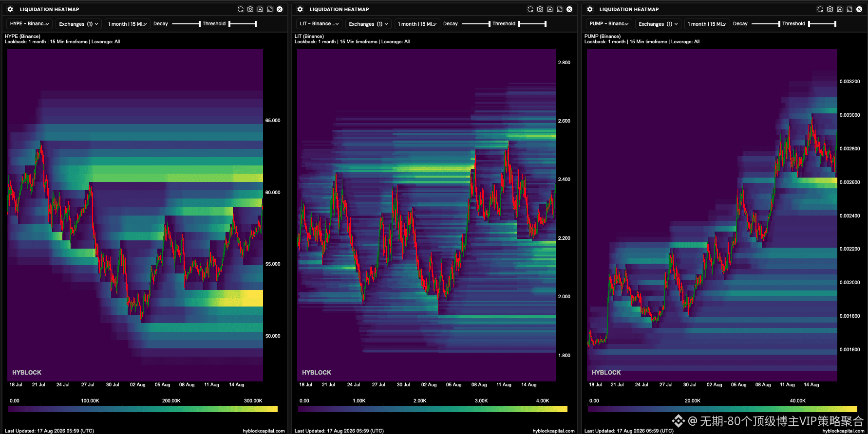Screen dimensions: 868x434
Task: Click the save icon in LIT panel header
Action: (x=550, y=9)
